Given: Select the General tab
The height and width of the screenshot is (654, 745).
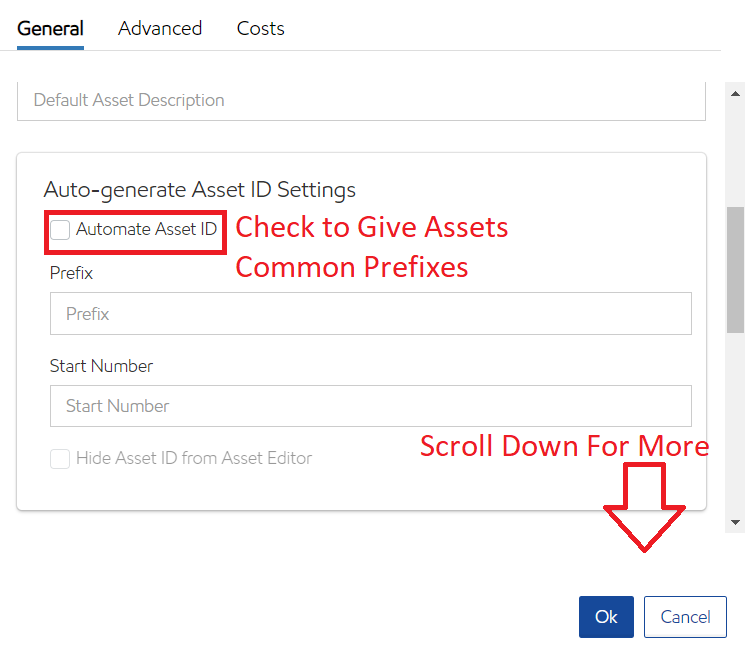Looking at the screenshot, I should pyautogui.click(x=50, y=28).
